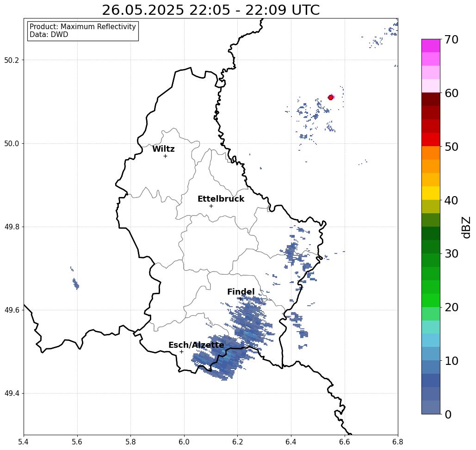This screenshot has height=450, width=476.
Task: Click the 6.2 longitude tick label
Action: [x=238, y=442]
